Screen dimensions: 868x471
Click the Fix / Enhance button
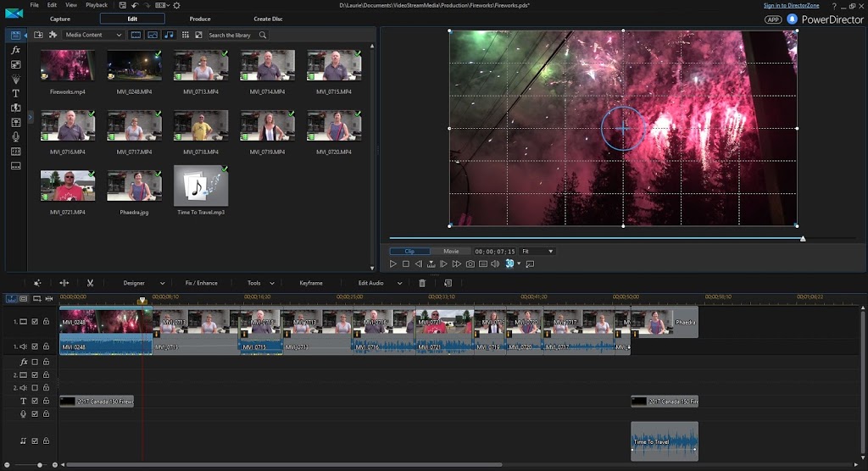pos(201,283)
